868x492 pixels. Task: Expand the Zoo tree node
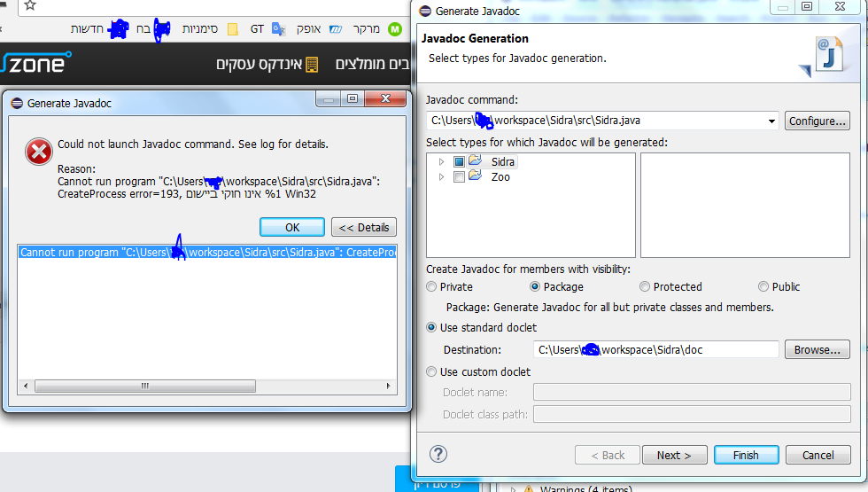point(442,177)
